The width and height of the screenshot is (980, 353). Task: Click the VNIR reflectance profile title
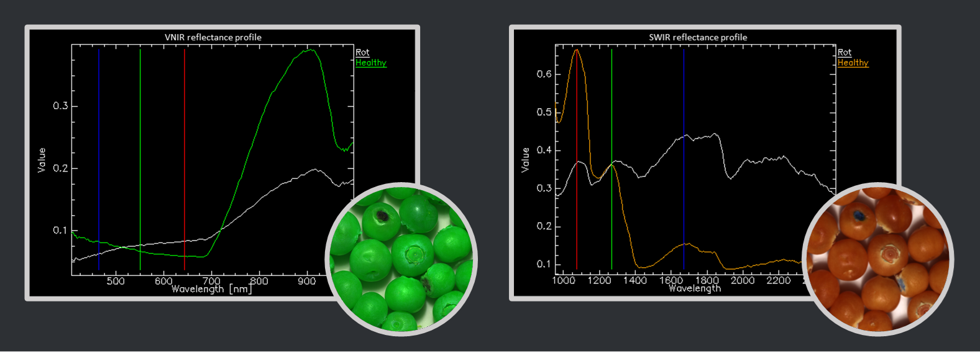(213, 37)
